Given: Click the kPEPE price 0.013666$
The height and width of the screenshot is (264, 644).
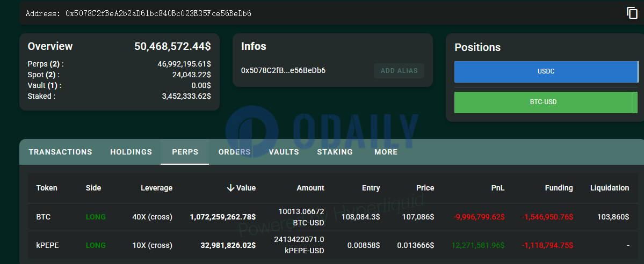Looking at the screenshot, I should pos(416,246).
